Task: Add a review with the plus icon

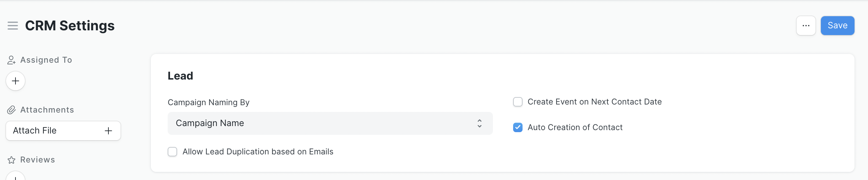Action: [x=15, y=177]
